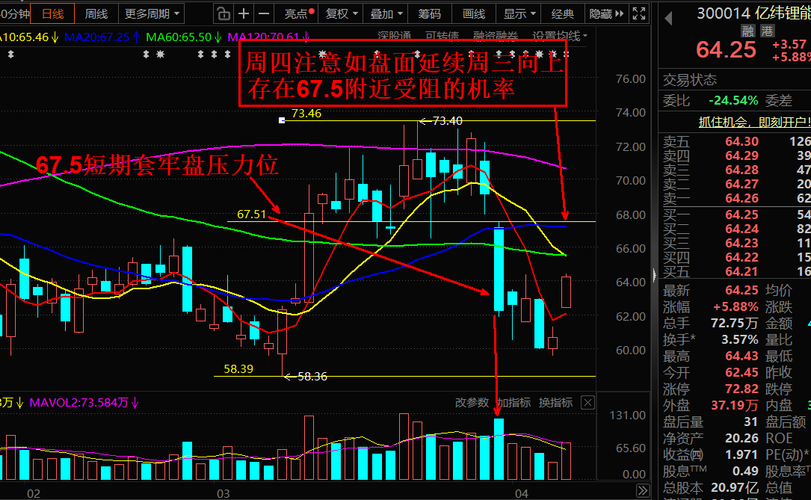Click the back arrow beside stock code
The width and height of the screenshot is (811, 500).
669,19
